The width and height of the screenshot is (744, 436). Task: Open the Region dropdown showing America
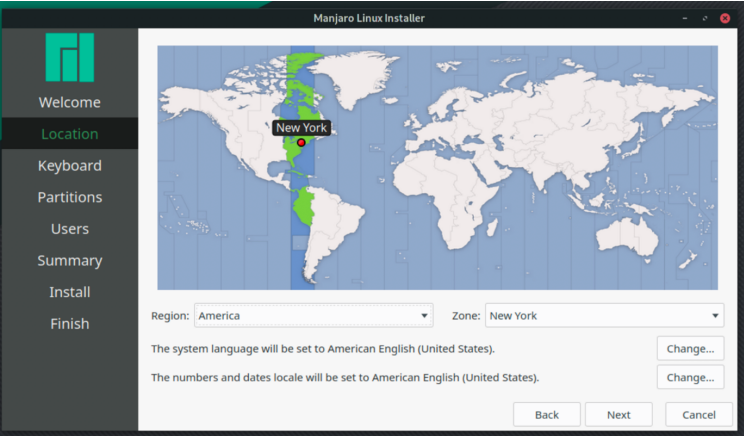coord(313,315)
